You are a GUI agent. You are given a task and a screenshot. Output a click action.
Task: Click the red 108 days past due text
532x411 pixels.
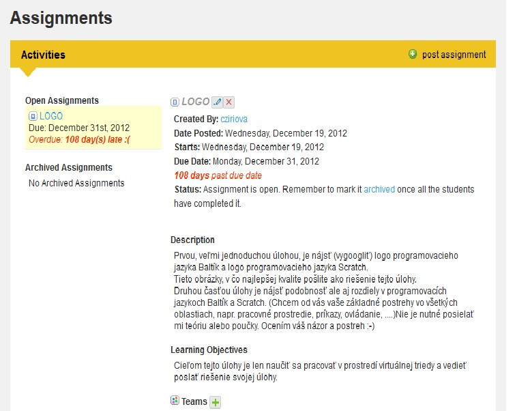tap(218, 175)
